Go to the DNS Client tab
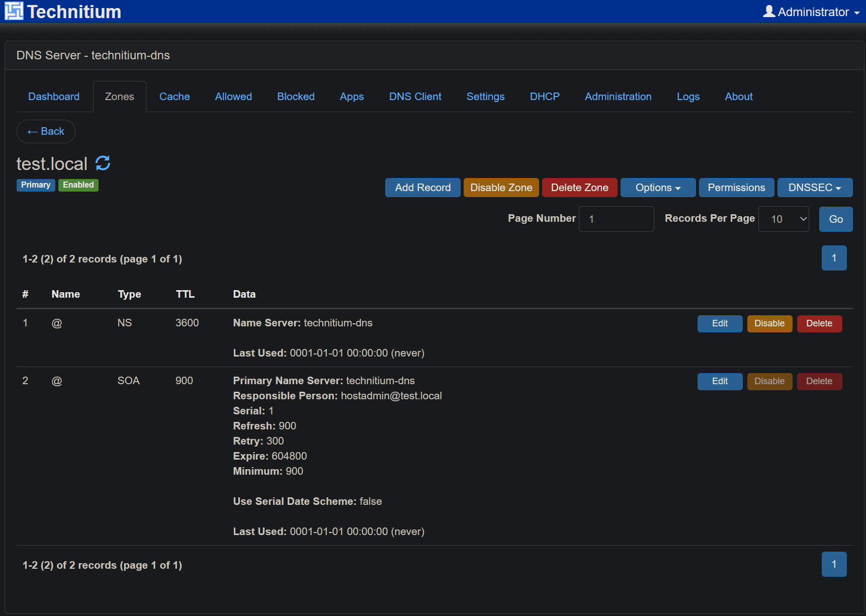 coord(415,97)
